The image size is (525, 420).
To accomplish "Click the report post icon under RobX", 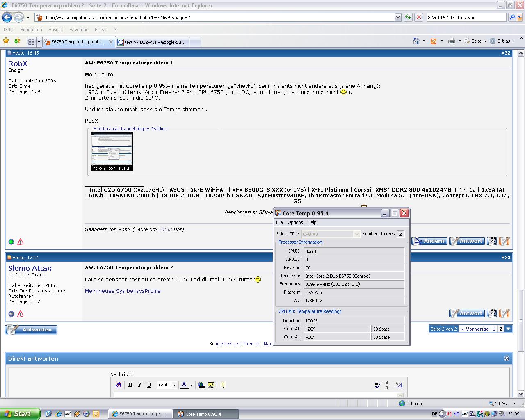I will (x=20, y=242).
